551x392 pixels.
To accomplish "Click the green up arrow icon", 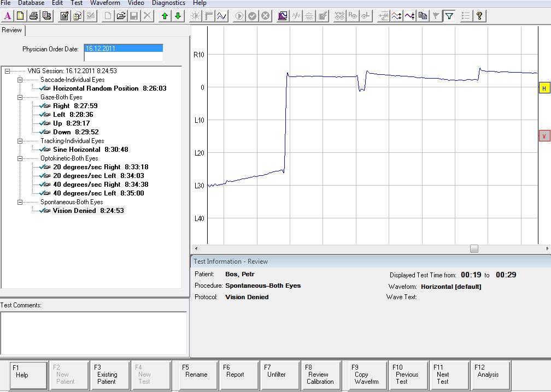I will [x=165, y=16].
